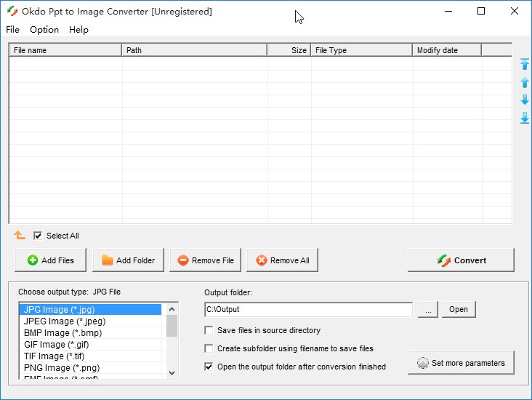This screenshot has width=532, height=400.
Task: Select TIF Image (*.tif) output type
Action: point(91,356)
